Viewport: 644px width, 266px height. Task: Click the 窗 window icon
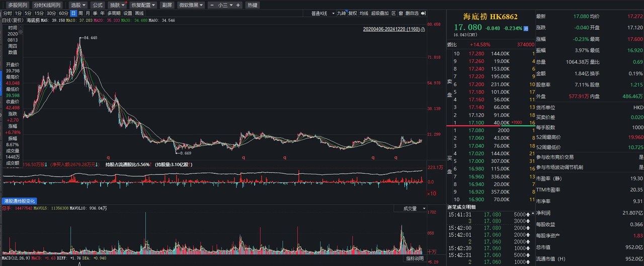[401, 13]
